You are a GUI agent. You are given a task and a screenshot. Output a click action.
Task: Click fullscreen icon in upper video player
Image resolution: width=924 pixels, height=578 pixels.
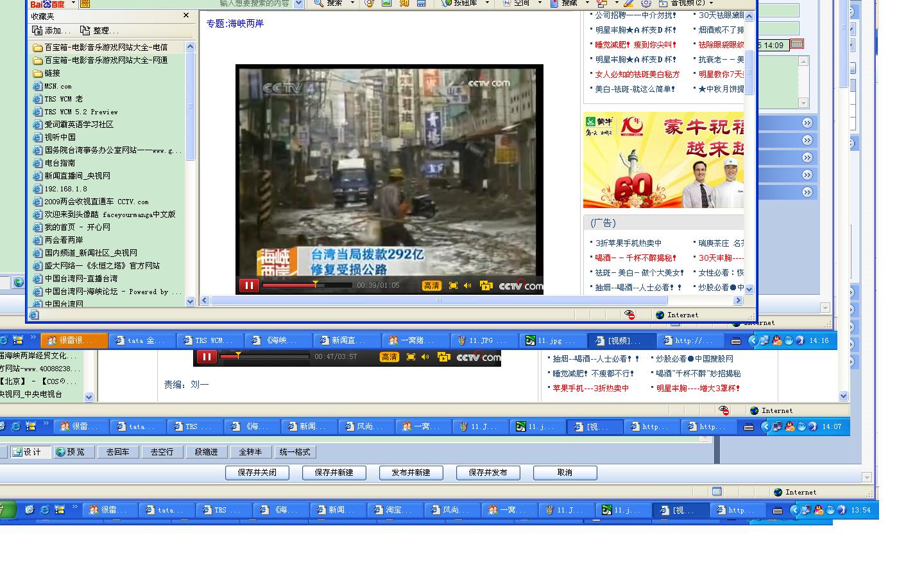pos(453,286)
